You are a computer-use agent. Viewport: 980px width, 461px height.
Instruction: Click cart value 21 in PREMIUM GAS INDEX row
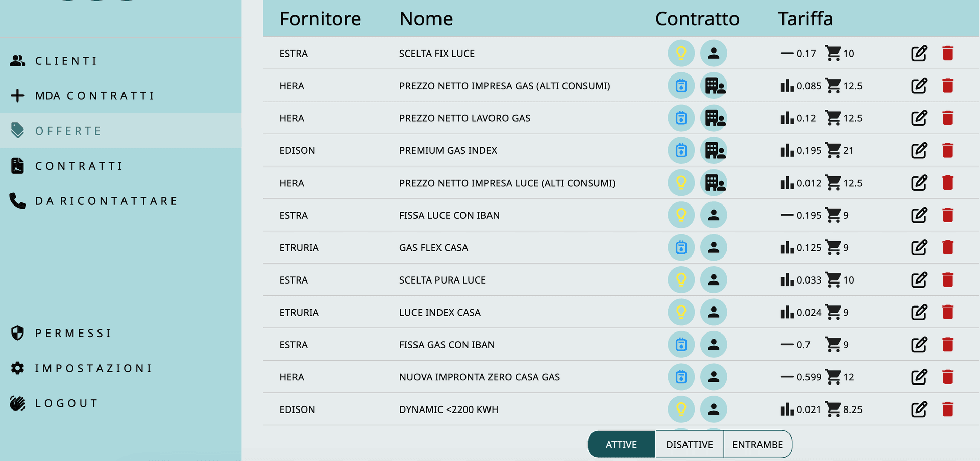(x=848, y=150)
